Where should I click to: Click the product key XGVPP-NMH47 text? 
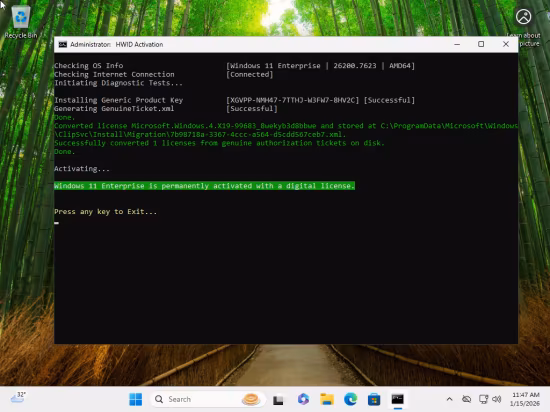pyautogui.click(x=293, y=100)
